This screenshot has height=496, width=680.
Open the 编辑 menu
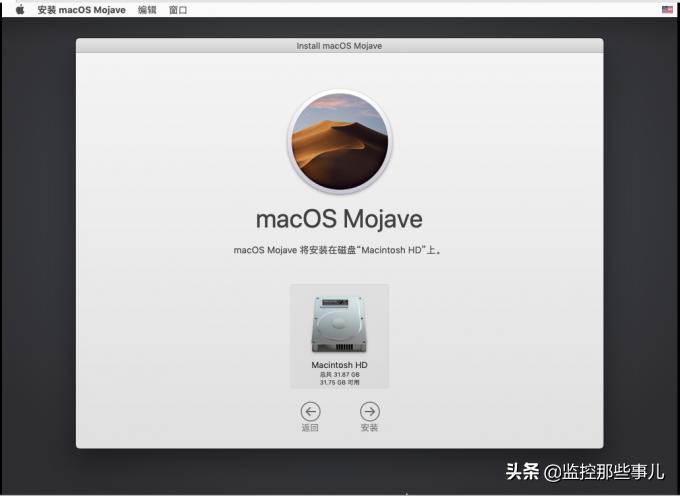point(147,10)
